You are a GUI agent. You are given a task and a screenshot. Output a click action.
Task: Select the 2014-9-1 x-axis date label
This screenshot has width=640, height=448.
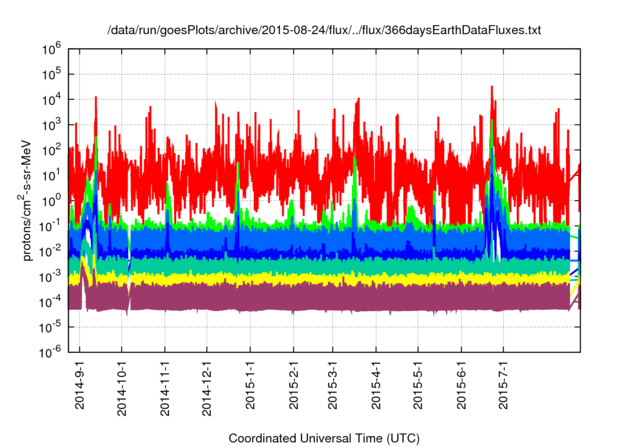[80, 381]
